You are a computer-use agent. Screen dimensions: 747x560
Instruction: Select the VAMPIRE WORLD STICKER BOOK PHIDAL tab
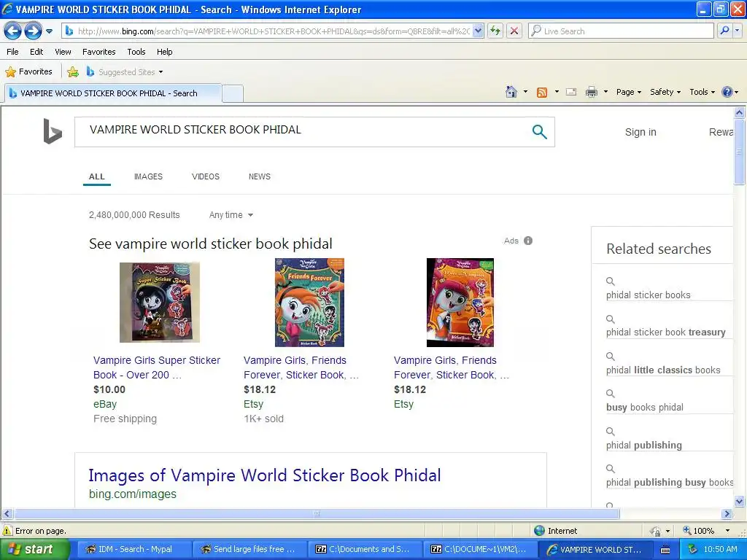[113, 93]
